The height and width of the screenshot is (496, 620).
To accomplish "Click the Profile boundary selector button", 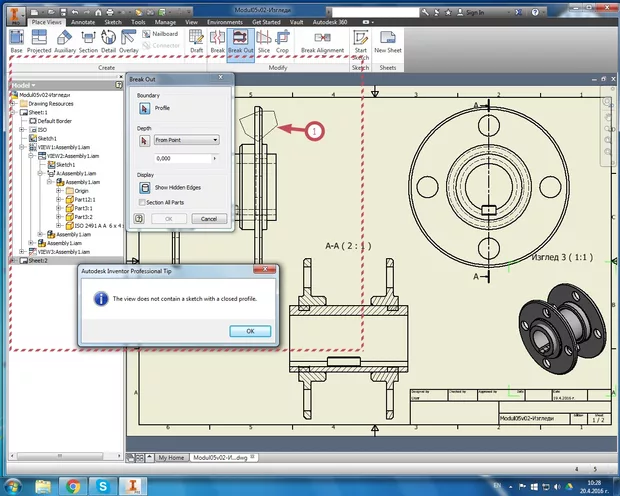I will pyautogui.click(x=144, y=107).
